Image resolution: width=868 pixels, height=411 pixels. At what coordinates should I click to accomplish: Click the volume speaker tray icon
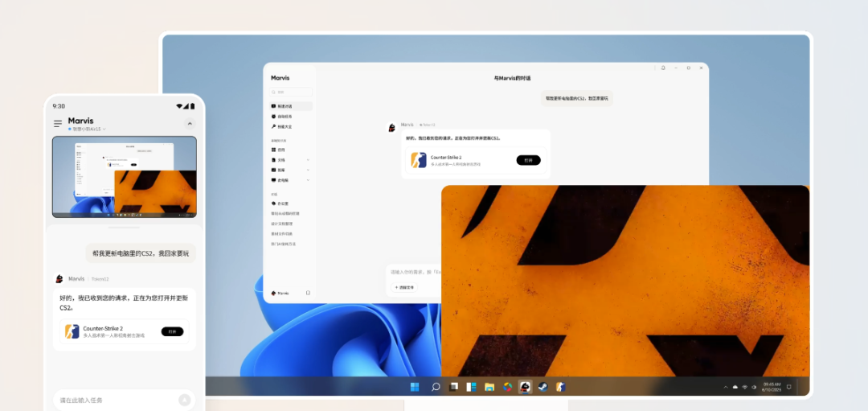(754, 387)
